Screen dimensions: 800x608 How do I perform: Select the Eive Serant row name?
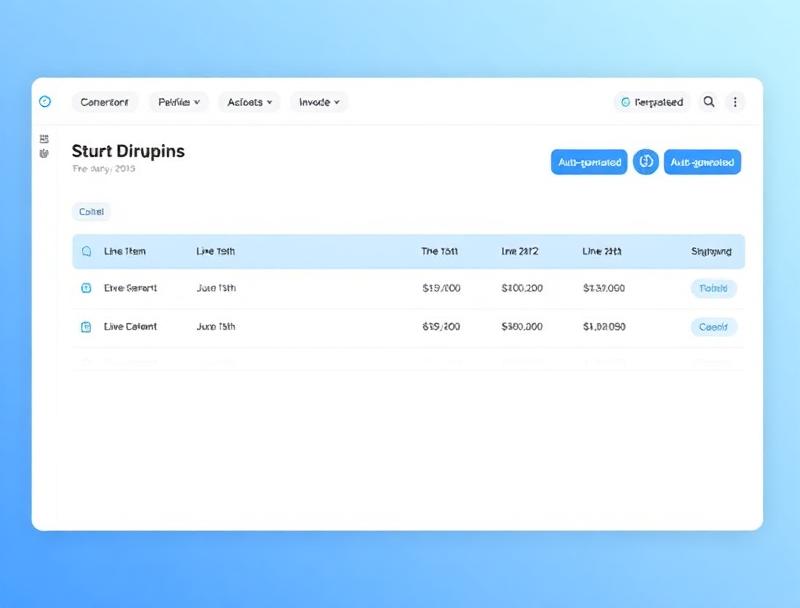click(x=130, y=288)
